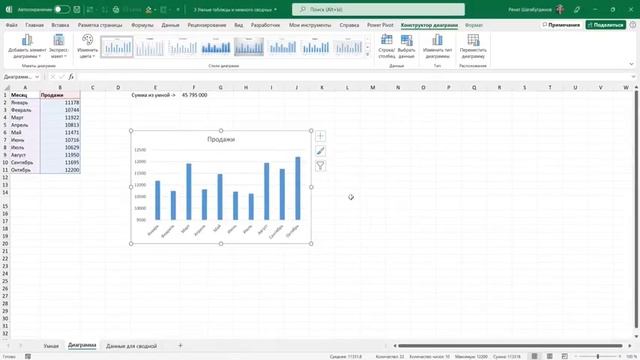Click the insert function fx icon
Image resolution: width=640 pixels, height=360 pixels.
click(x=71, y=77)
